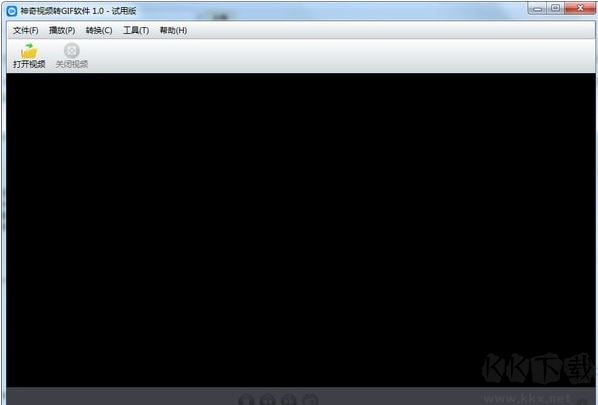The image size is (598, 405).
Task: Click the second round playback control
Action: coord(268,399)
